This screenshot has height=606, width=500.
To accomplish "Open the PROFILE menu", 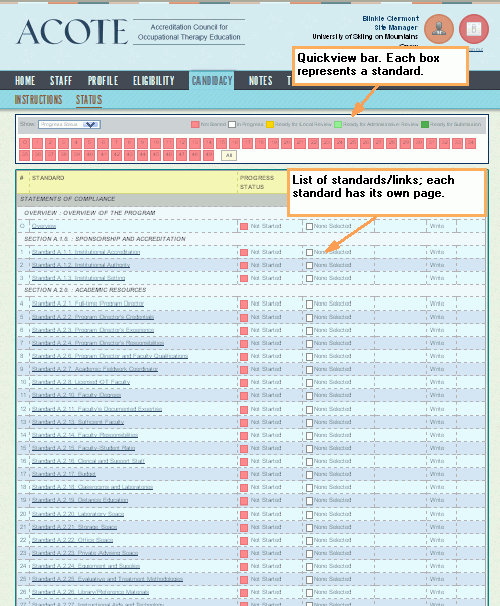I will click(x=103, y=81).
